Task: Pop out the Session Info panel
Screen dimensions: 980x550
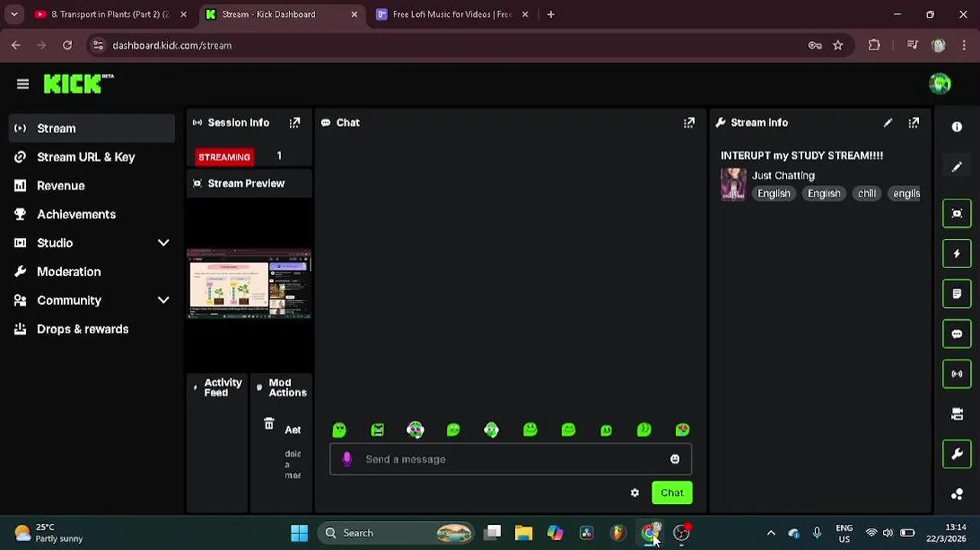Action: pyautogui.click(x=295, y=122)
